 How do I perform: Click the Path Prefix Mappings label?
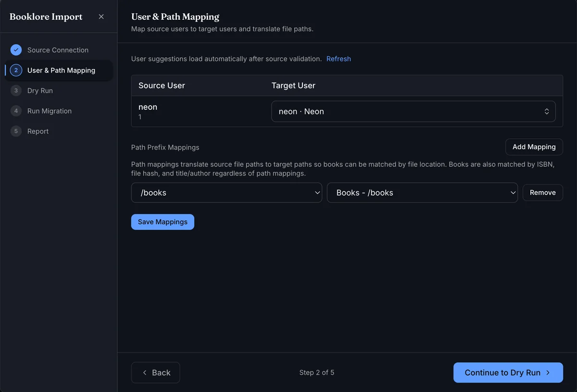(x=165, y=147)
